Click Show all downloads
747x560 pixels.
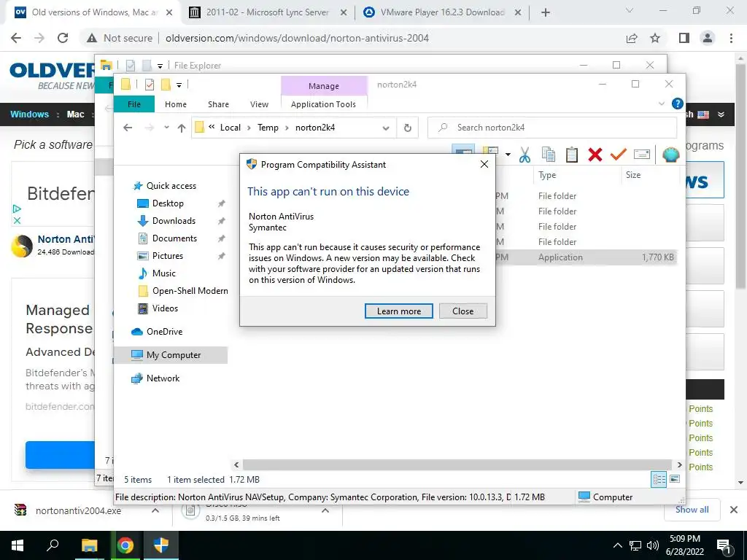692,510
